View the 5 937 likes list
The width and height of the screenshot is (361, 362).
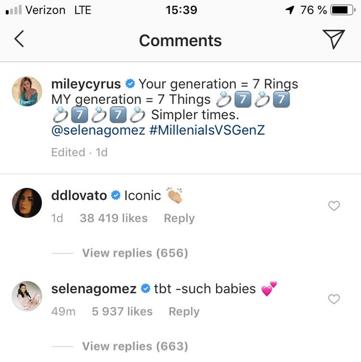click(x=122, y=312)
